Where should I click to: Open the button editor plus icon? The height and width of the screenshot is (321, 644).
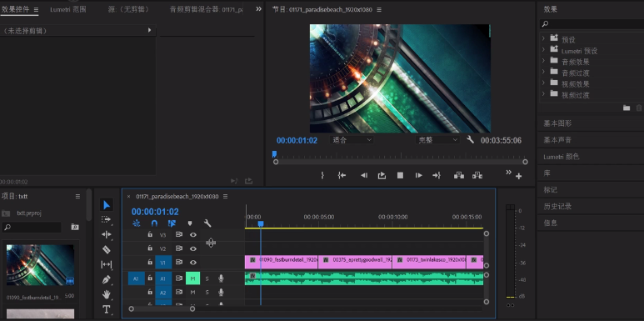(x=519, y=176)
